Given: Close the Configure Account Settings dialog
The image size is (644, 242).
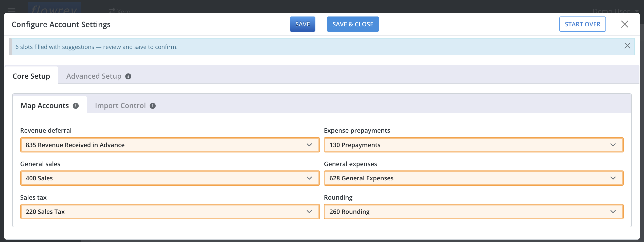Looking at the screenshot, I should click(625, 24).
